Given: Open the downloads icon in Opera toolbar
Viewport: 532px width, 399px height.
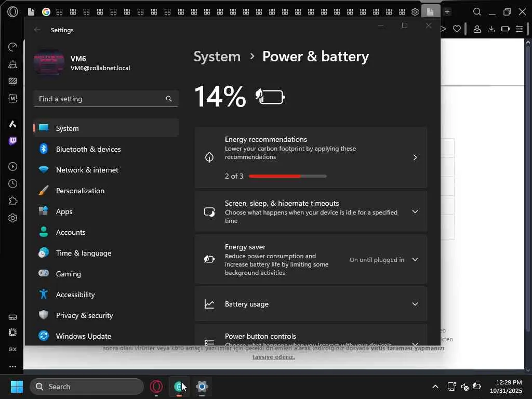Looking at the screenshot, I should (x=491, y=29).
